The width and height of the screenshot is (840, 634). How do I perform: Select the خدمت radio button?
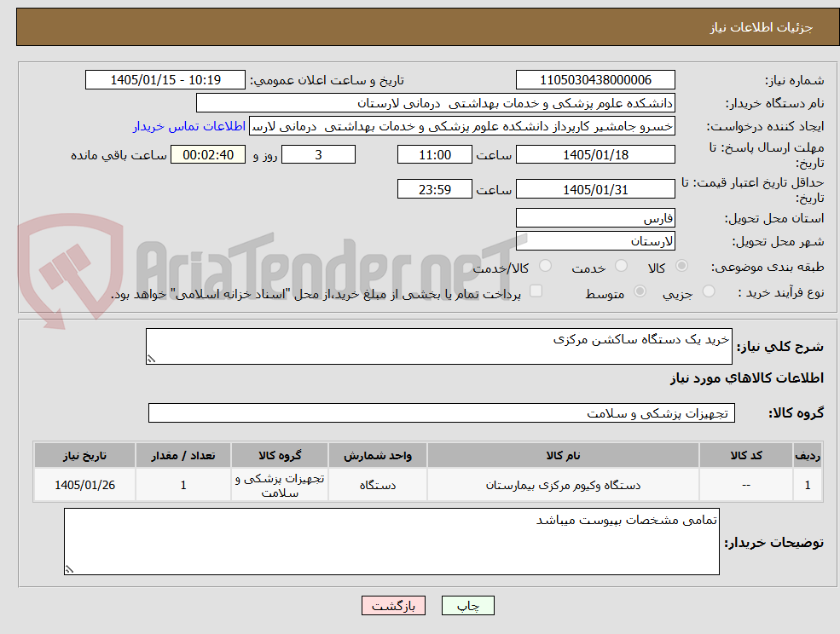point(621,266)
